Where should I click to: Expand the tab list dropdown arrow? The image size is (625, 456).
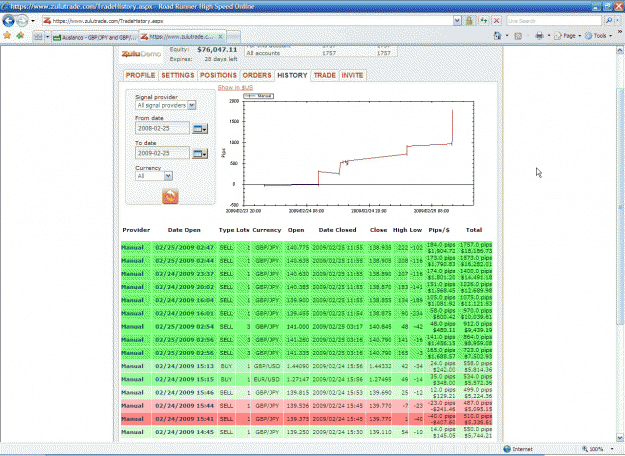pyautogui.click(x=47, y=37)
